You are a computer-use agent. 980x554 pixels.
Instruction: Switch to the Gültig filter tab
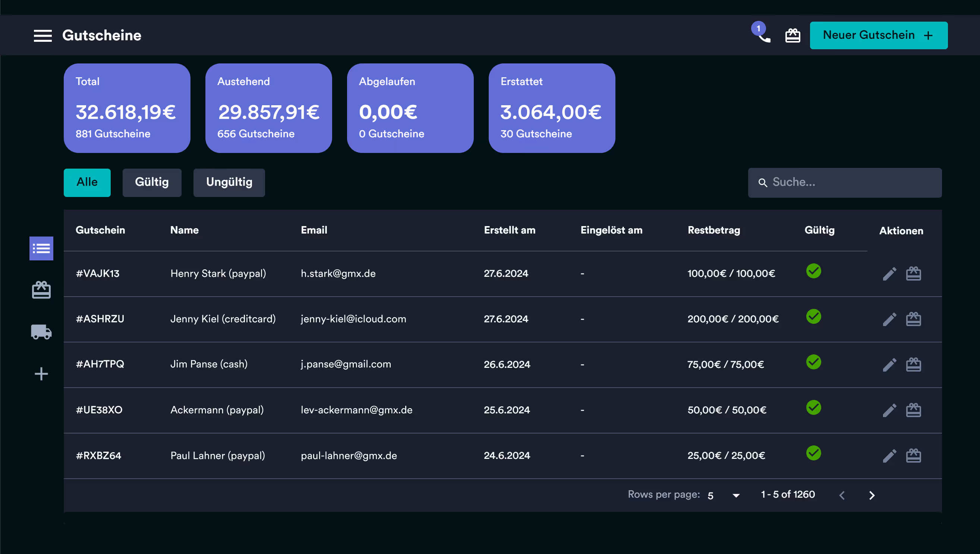(152, 182)
